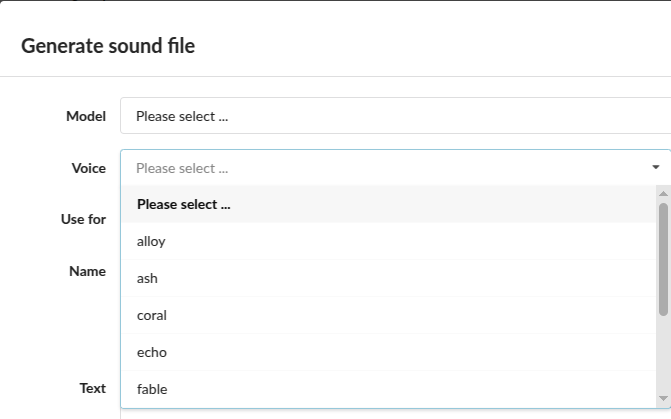
Task: Click the voice list scrollbar thumb
Action: tap(663, 258)
